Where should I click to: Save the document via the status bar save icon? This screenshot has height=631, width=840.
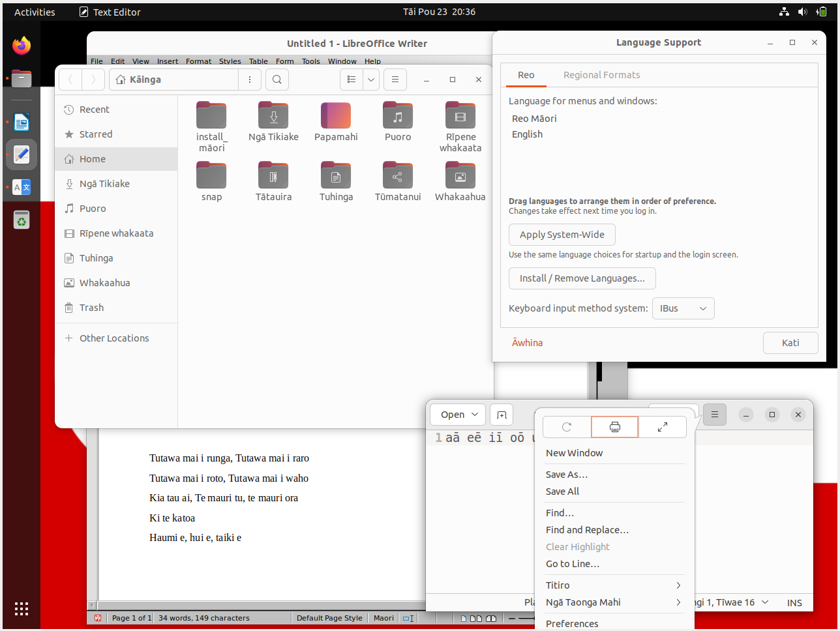(x=98, y=617)
